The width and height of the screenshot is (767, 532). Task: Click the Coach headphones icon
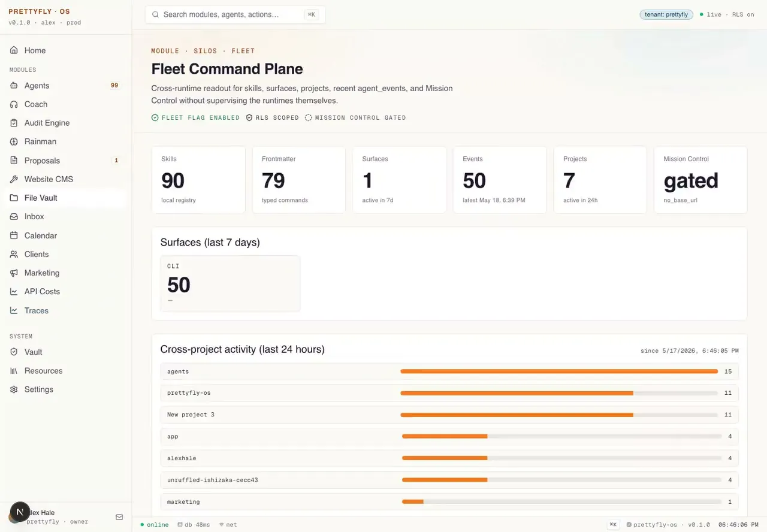click(x=14, y=104)
